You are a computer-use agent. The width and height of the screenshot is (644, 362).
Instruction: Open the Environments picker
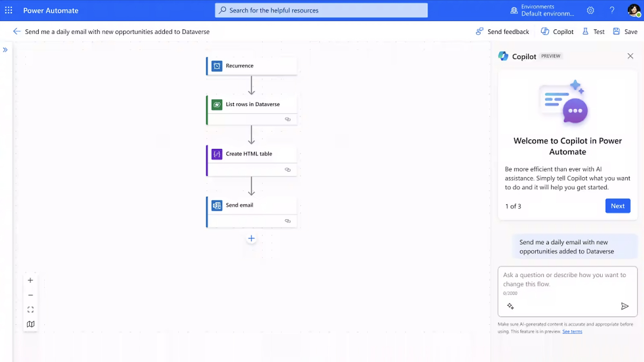543,10
